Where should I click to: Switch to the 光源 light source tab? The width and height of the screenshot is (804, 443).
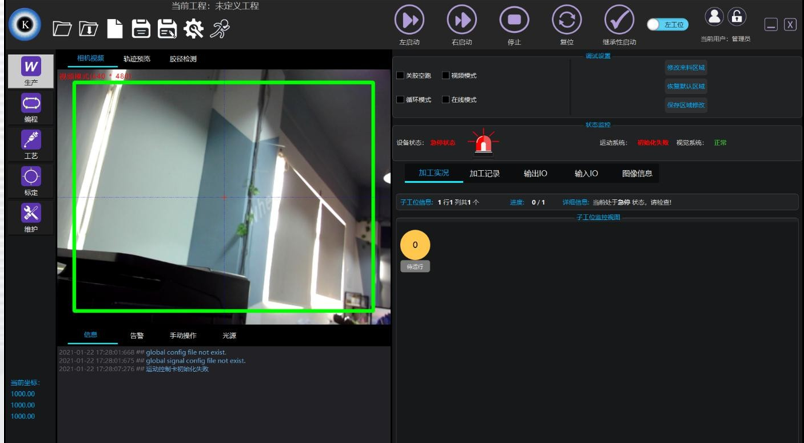pyautogui.click(x=229, y=336)
